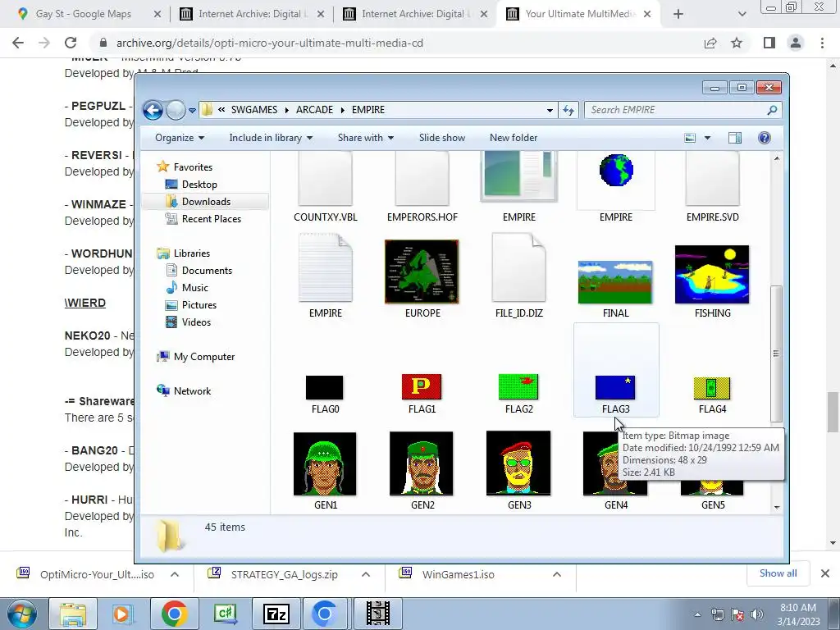840x630 pixels.
Task: Refresh the EMPIRE folder view
Action: [568, 111]
